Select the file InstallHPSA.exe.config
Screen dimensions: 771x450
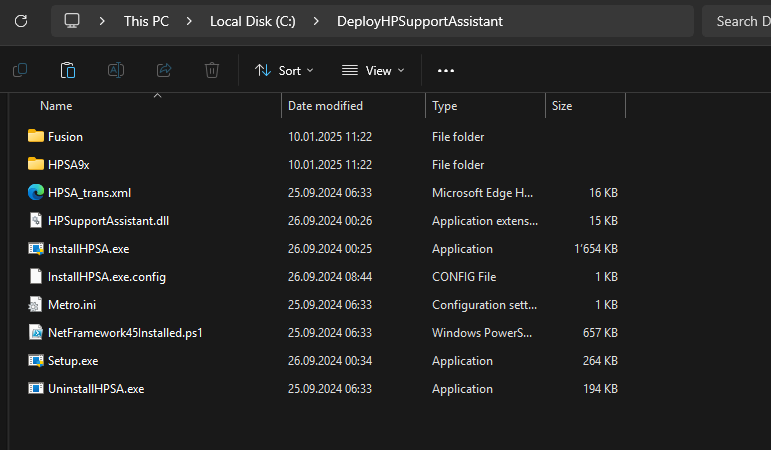[x=107, y=277]
